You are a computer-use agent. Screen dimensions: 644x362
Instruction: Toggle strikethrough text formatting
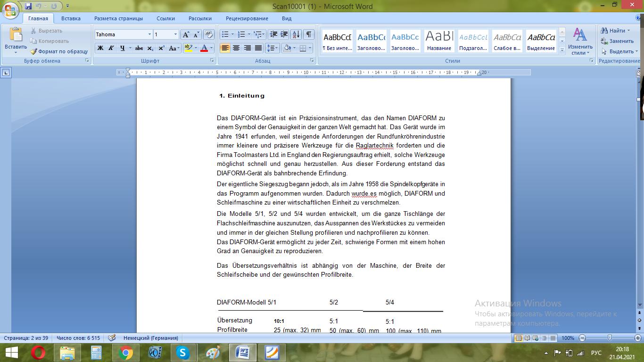139,48
